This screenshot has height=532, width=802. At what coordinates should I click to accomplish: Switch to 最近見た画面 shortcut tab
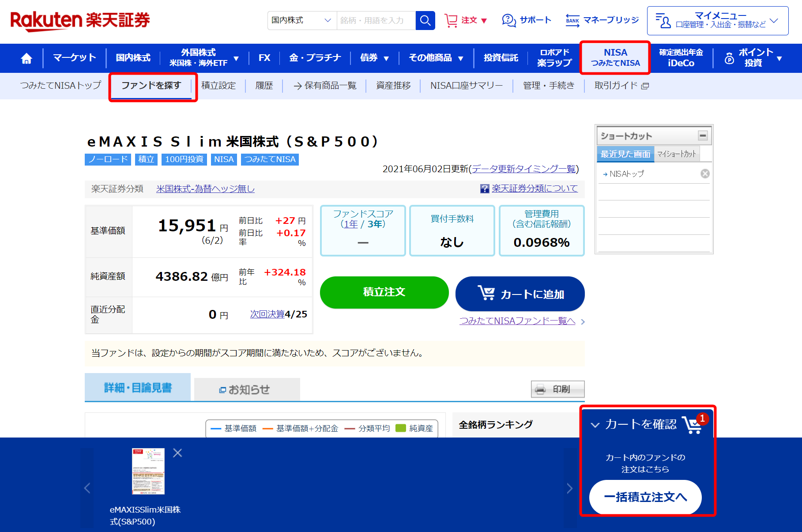[x=625, y=154]
